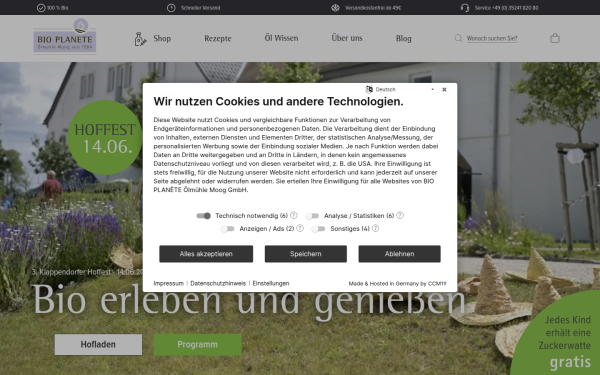Click the Wonach suchen Sie? search field
Screen dimensions: 600x375
point(492,38)
